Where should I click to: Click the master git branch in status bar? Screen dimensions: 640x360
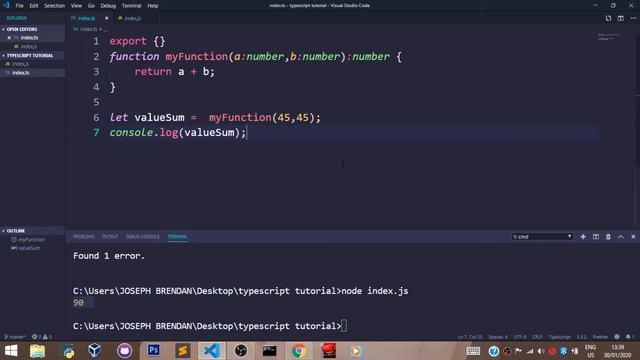click(x=15, y=337)
